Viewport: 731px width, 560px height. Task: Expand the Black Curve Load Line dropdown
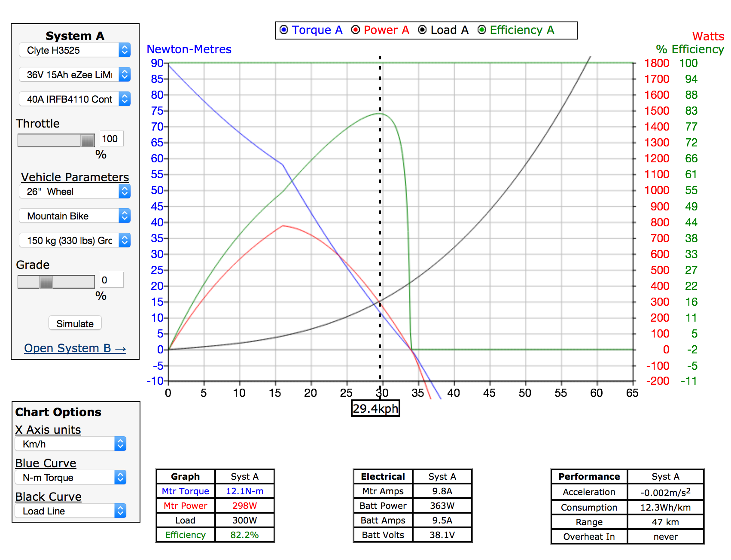tap(71, 511)
